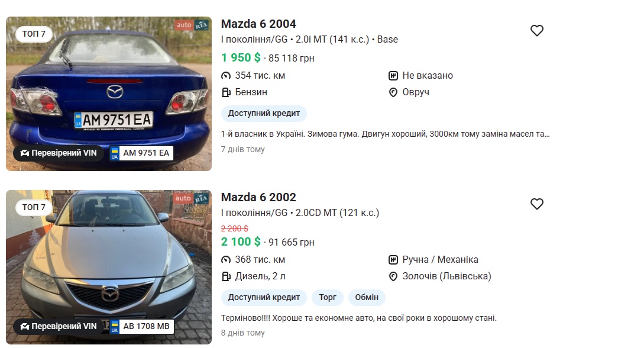Click the AM 9751 EA license plate badge
Screen dimensions: 644x348
coord(142,153)
